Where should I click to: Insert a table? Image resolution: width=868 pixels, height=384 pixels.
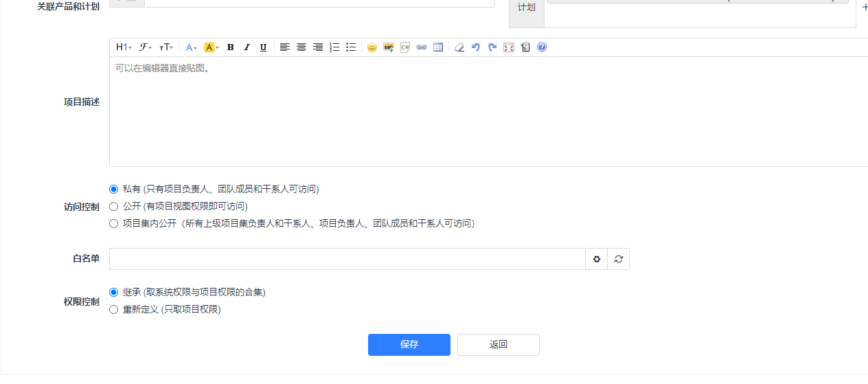[438, 47]
